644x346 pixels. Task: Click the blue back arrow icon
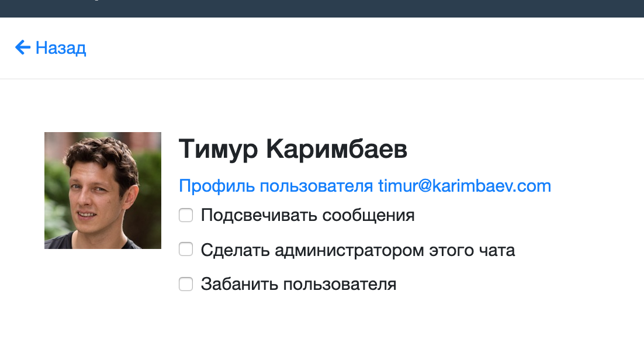pyautogui.click(x=23, y=47)
